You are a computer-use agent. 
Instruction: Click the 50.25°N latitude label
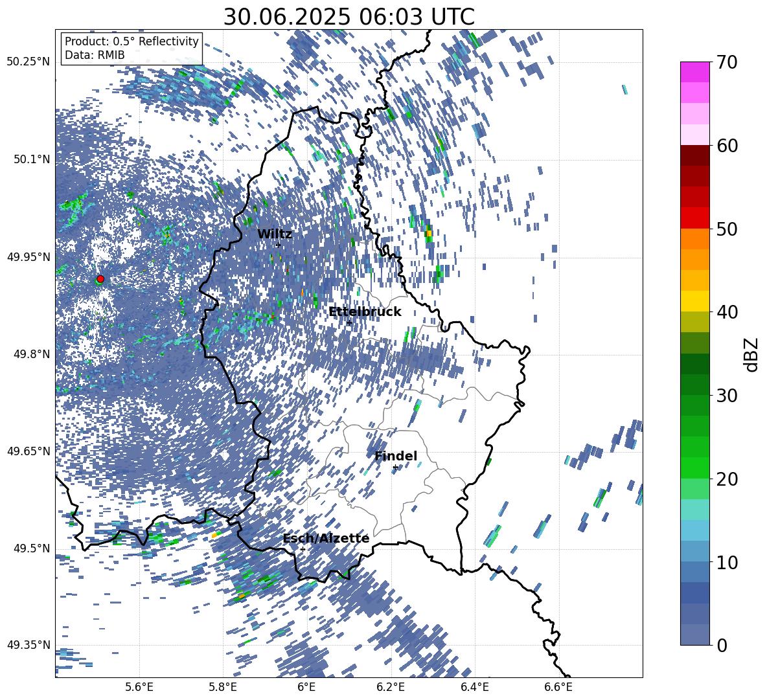(29, 62)
